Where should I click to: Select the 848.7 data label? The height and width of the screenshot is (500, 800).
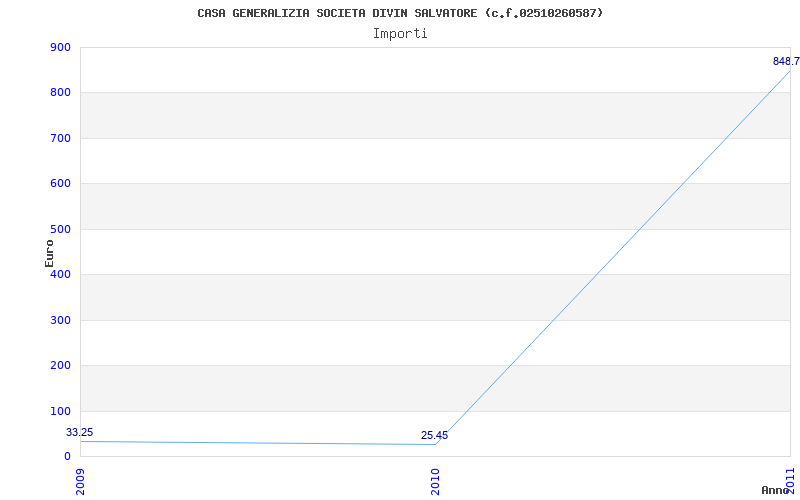pos(786,62)
